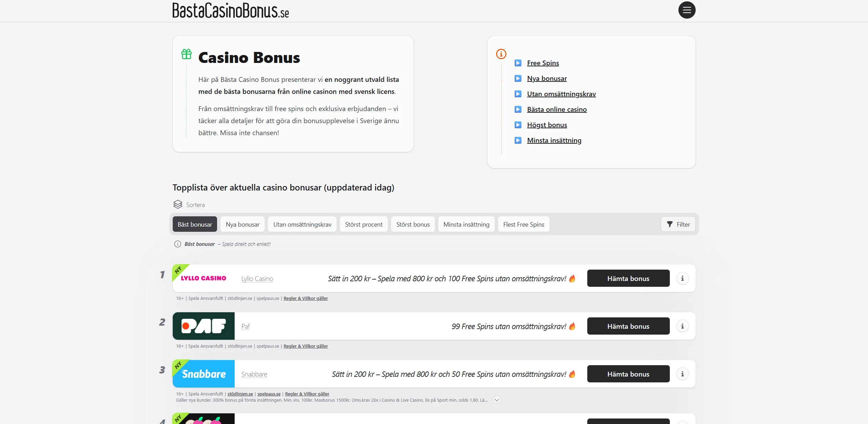Click the Lyllo Casino logo
This screenshot has height=424, width=868.
pyautogui.click(x=203, y=278)
